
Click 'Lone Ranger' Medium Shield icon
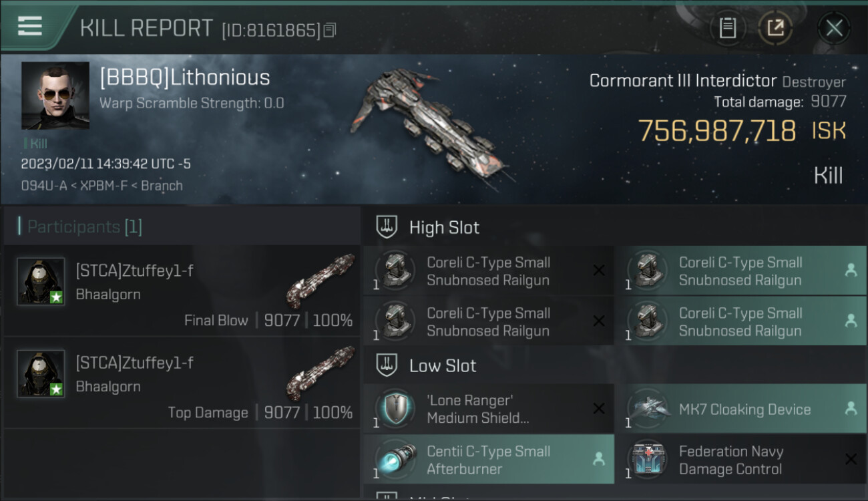click(x=395, y=409)
